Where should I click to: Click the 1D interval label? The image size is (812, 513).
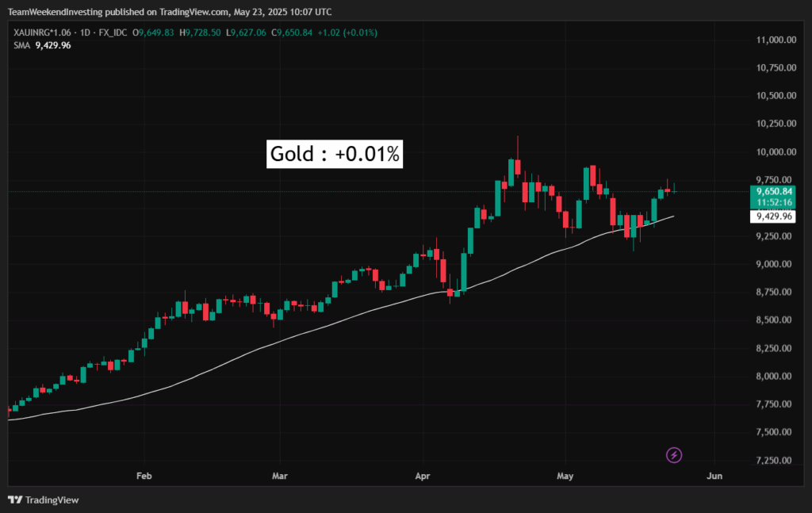(85, 33)
